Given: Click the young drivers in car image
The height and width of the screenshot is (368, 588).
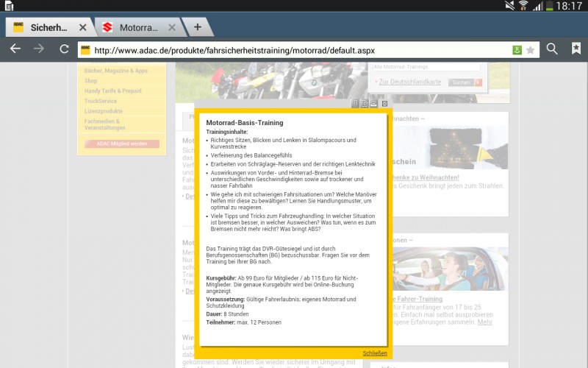Looking at the screenshot, I should pyautogui.click(x=451, y=269).
